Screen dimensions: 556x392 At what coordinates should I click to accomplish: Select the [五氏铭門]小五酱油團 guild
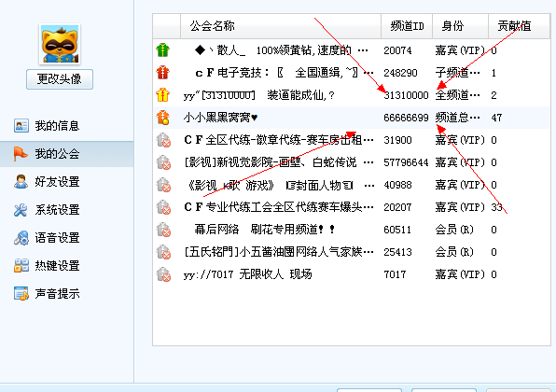(279, 252)
